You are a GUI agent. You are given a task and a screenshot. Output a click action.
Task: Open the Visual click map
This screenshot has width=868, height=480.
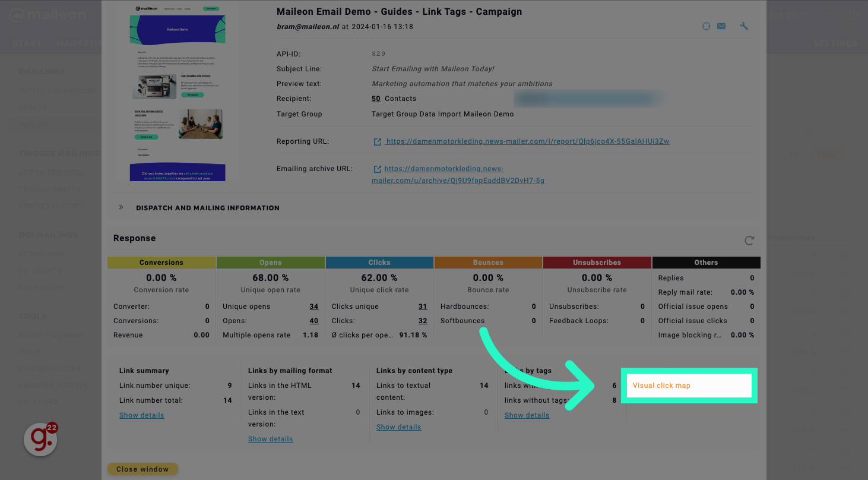[x=661, y=386]
